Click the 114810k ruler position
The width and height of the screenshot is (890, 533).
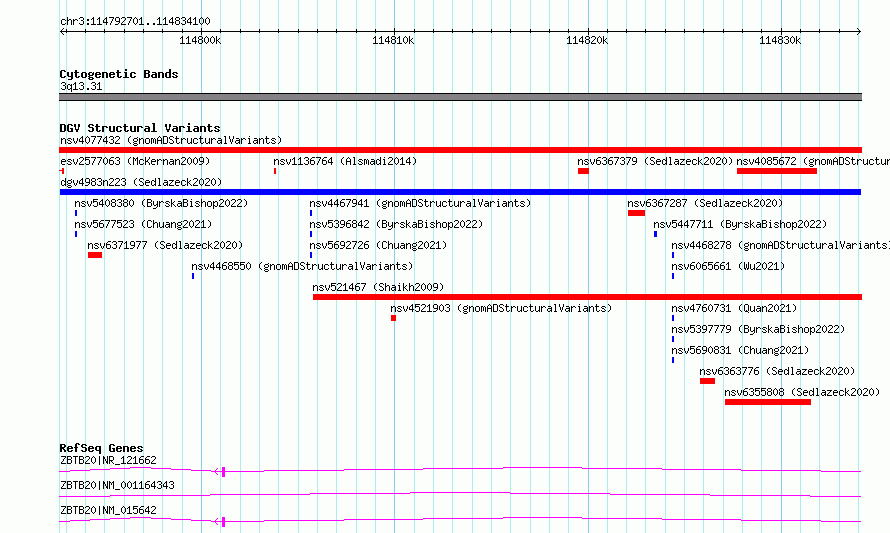[393, 40]
